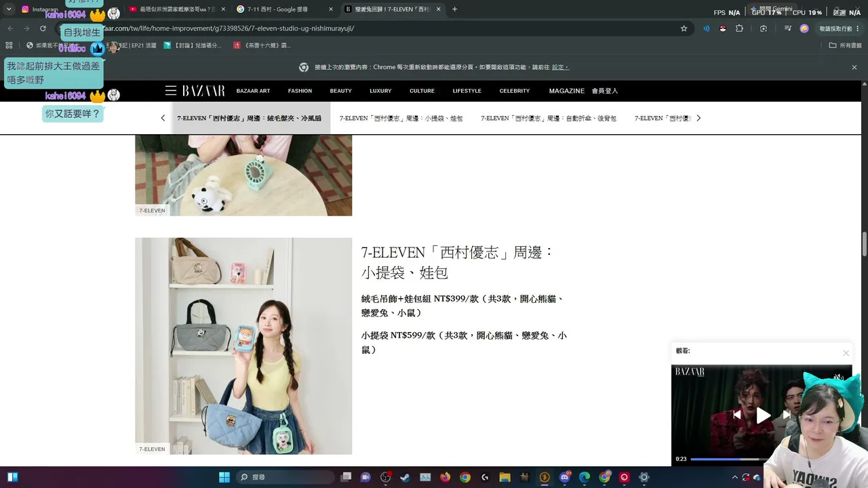Open the CULTURE section

(x=422, y=91)
